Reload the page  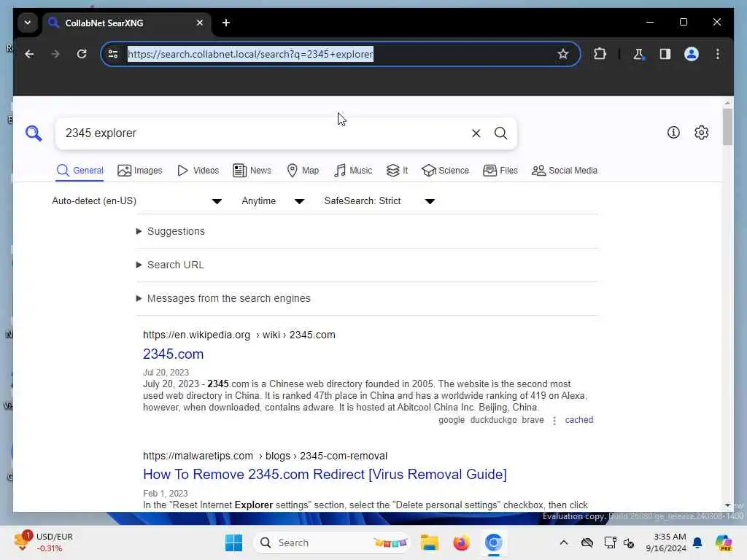coord(82,54)
